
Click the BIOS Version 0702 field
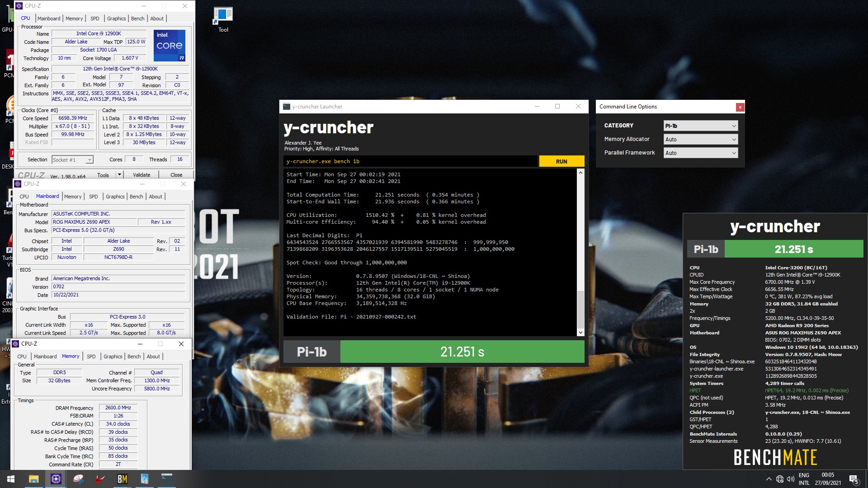click(x=118, y=286)
